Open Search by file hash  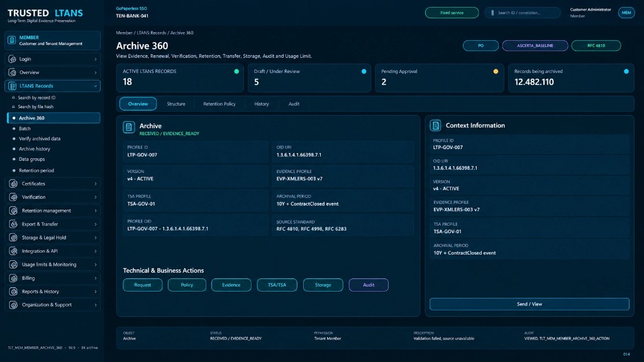pos(36,107)
